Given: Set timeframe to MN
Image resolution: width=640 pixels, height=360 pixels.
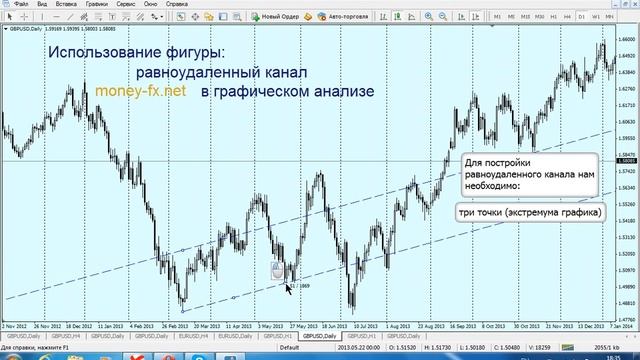Looking at the screenshot, I should click(x=609, y=17).
